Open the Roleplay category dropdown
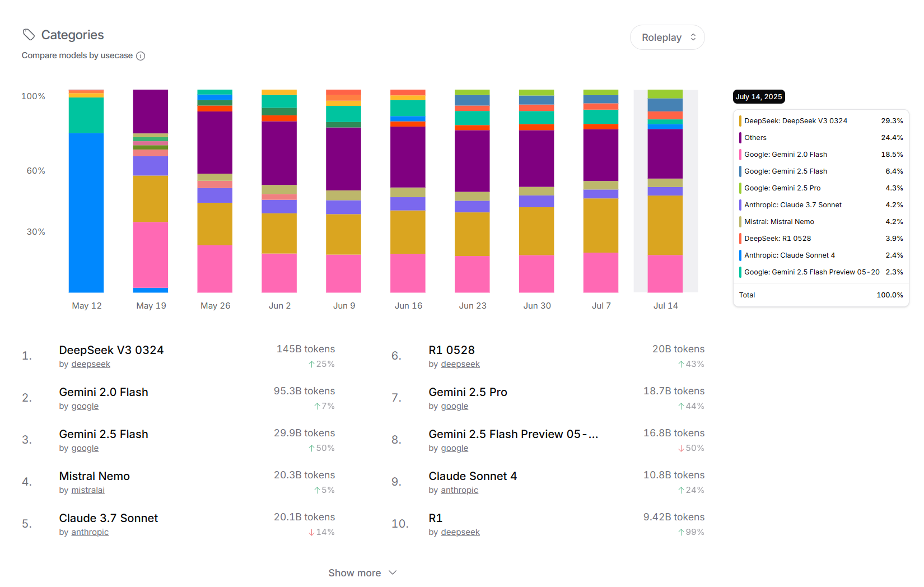 tap(667, 38)
